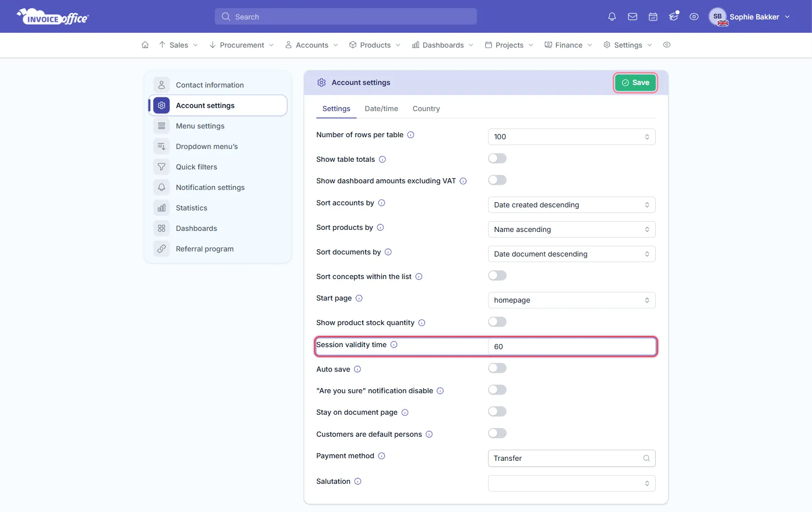812x512 pixels.
Task: Click the SB user avatar
Action: click(x=718, y=17)
